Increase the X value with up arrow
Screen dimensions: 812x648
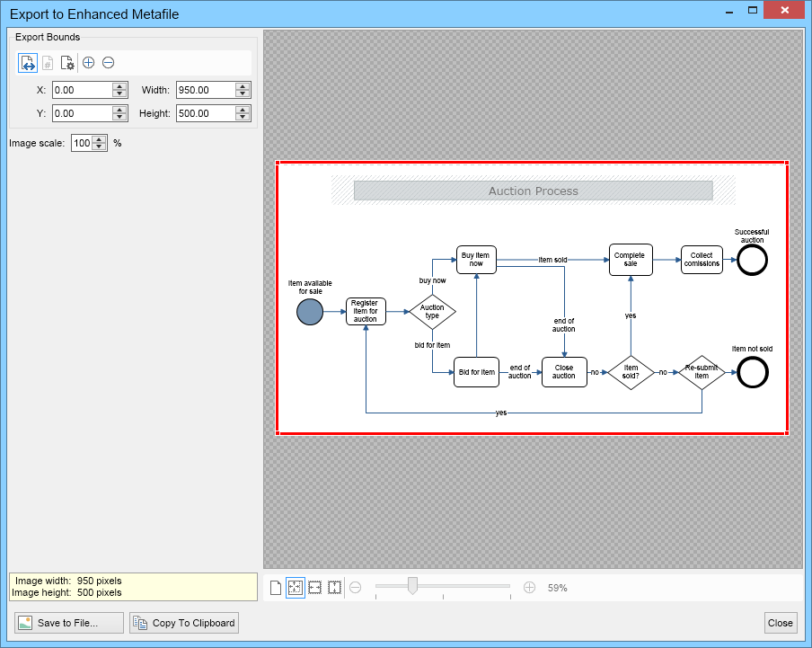coord(119,86)
